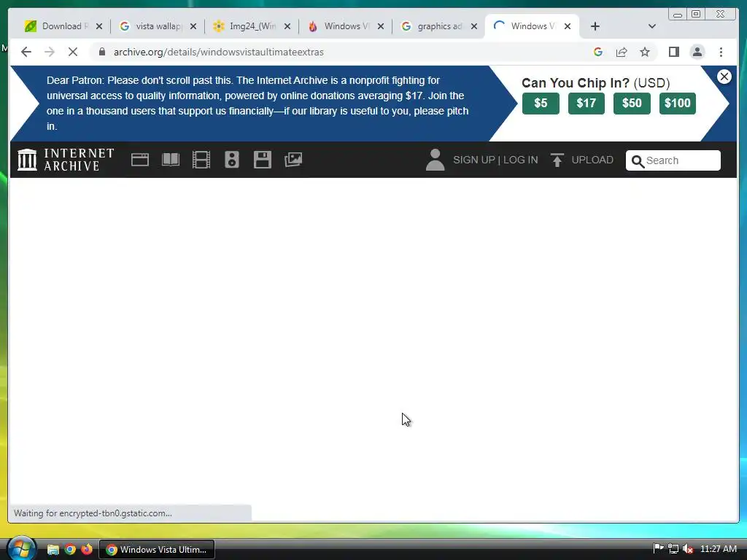Open a new tab with plus button
Viewport: 747px width, 560px height.
point(595,26)
